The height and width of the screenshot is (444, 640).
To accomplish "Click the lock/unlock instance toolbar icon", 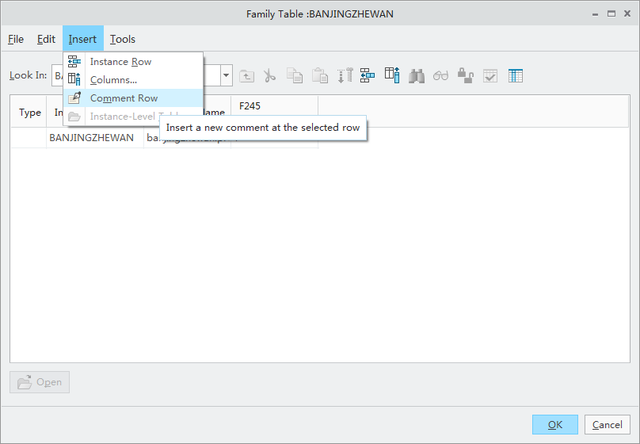I will (x=465, y=76).
